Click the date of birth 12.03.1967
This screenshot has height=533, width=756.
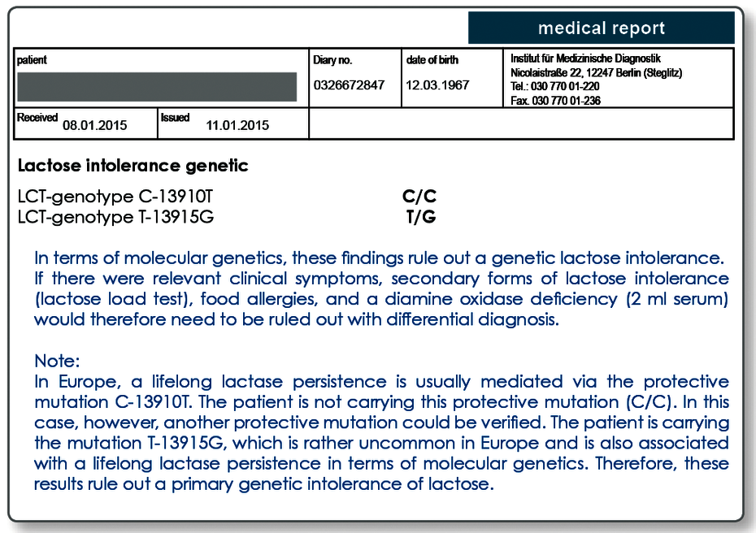[x=437, y=85]
